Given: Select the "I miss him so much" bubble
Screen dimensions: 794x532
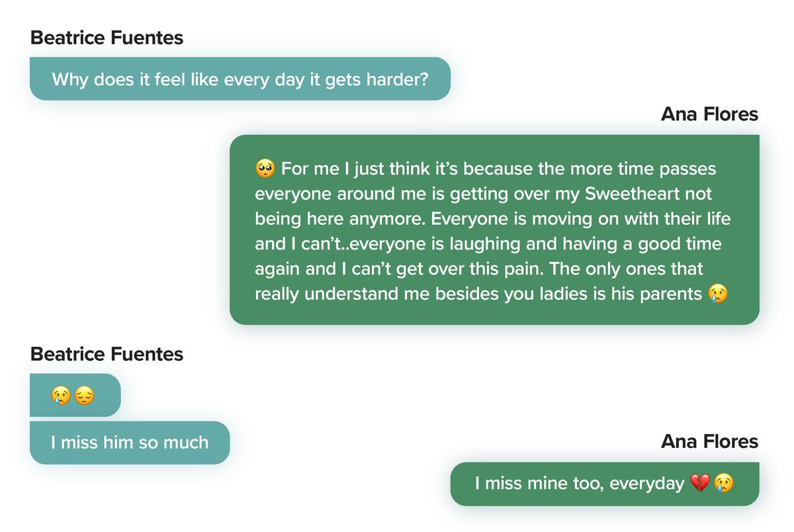Looking at the screenshot, I should (x=129, y=443).
